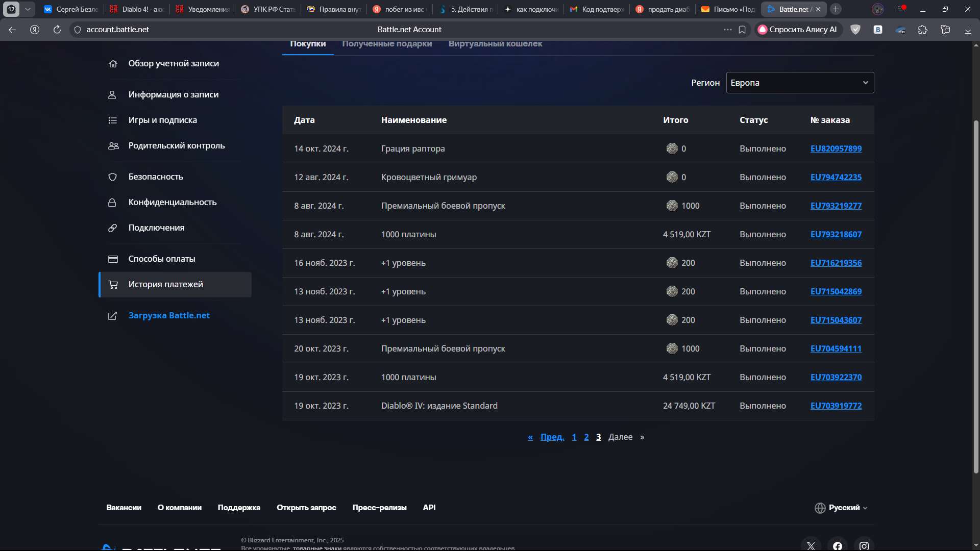Switch to Полученные подарки tab
Screen dimensions: 980x551
[x=387, y=44]
